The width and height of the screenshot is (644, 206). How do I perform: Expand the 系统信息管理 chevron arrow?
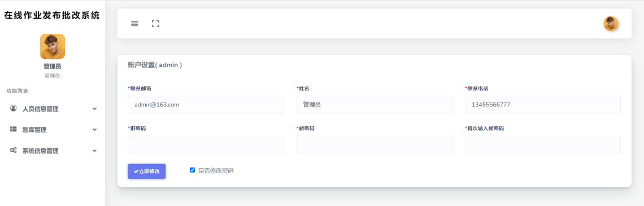(x=94, y=151)
